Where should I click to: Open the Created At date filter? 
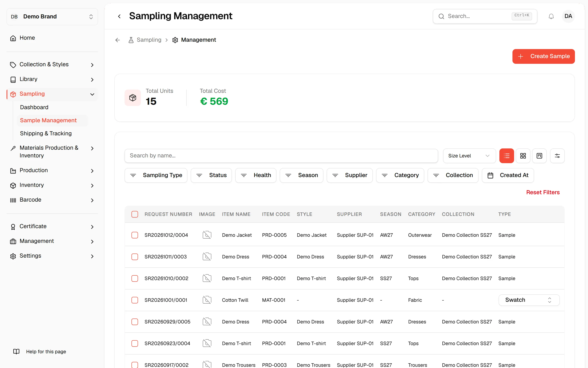[x=508, y=175]
